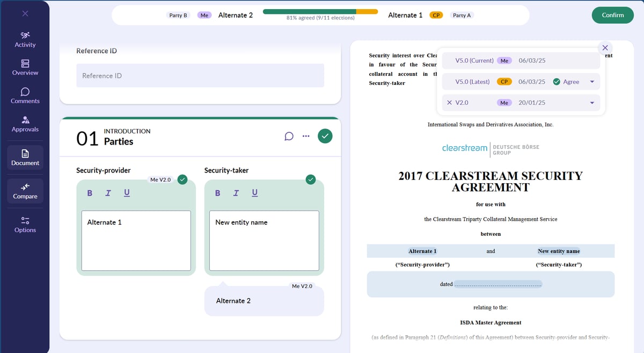Click highlighted New entity name in document
Viewport: 644px width, 353px height.
tap(559, 251)
